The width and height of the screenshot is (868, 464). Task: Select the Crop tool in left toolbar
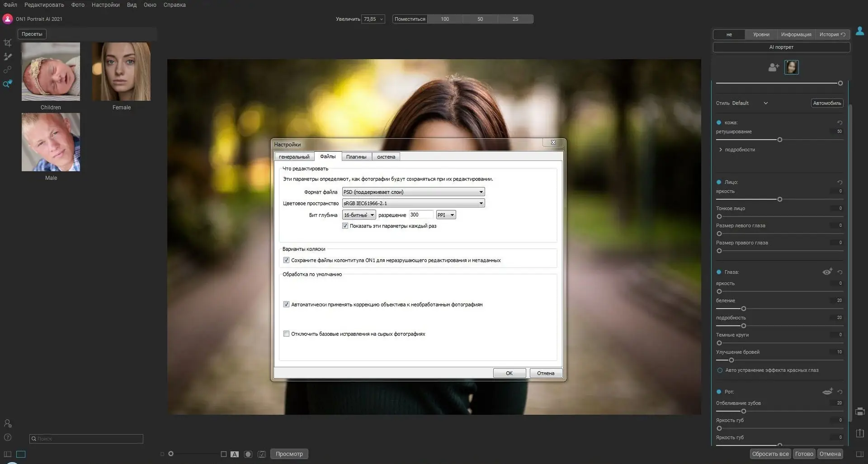click(x=8, y=43)
